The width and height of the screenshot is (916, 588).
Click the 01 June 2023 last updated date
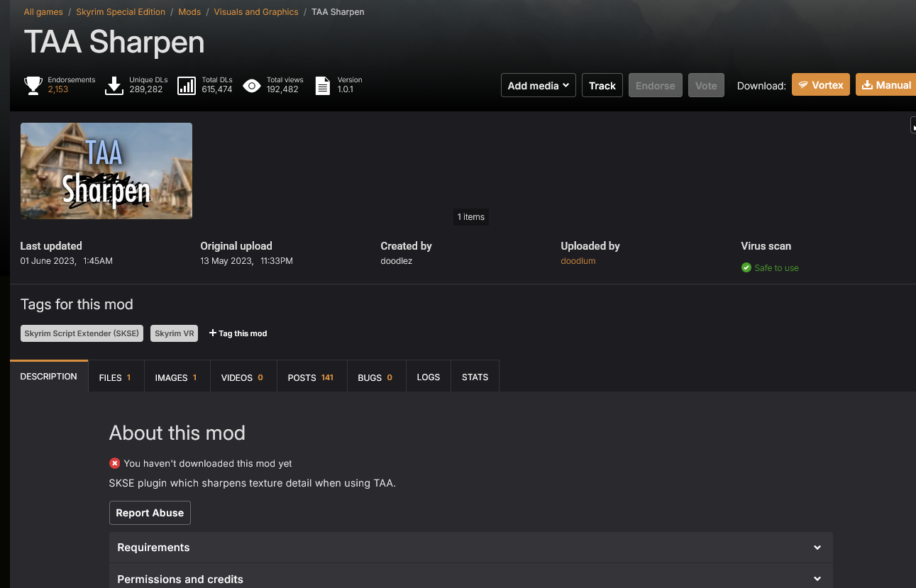pyautogui.click(x=66, y=261)
